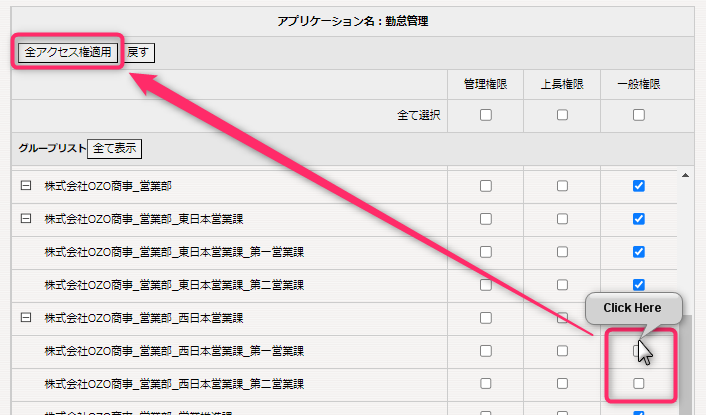Viewport: 706px width, 415px height.
Task: Check 一般権限 for 西日本営業課_第二営業課
Action: [x=639, y=384]
